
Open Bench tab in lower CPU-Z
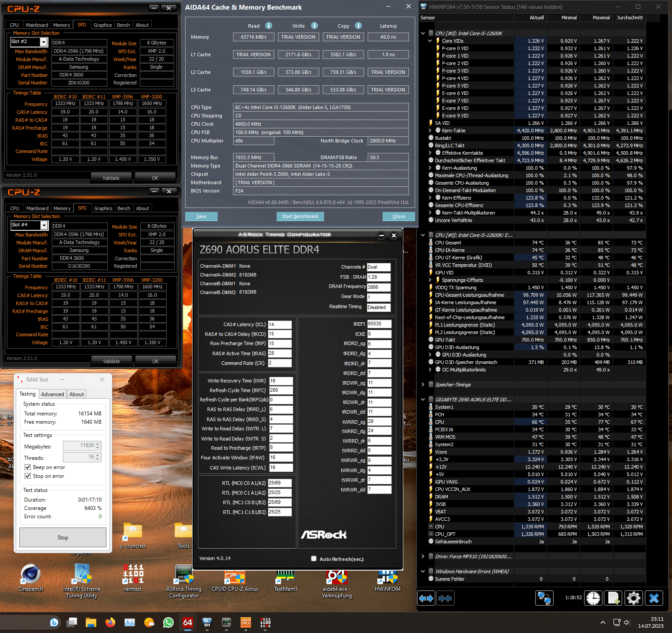[x=124, y=208]
